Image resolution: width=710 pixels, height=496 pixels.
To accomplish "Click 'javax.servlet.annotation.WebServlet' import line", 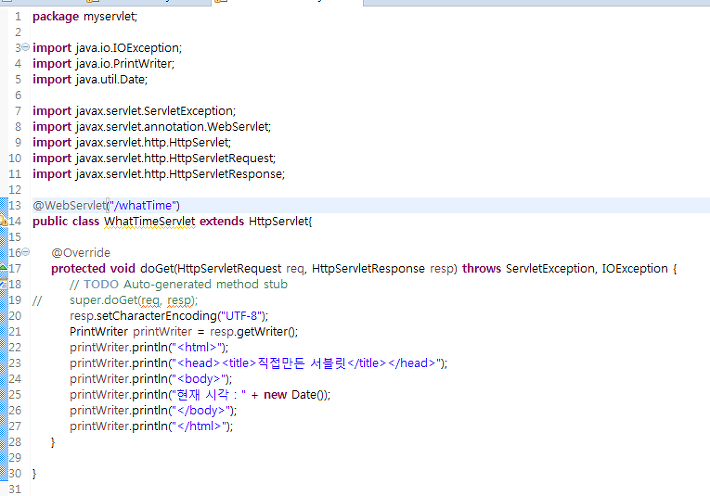I will click(x=151, y=127).
